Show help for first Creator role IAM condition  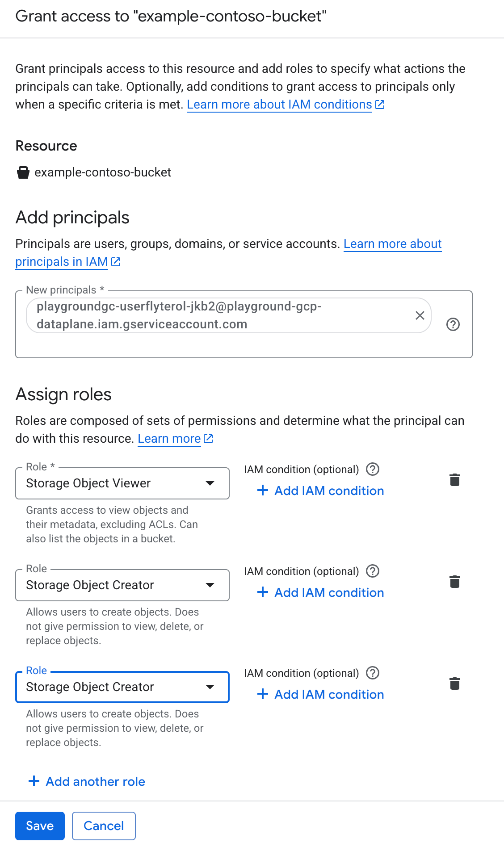(373, 571)
